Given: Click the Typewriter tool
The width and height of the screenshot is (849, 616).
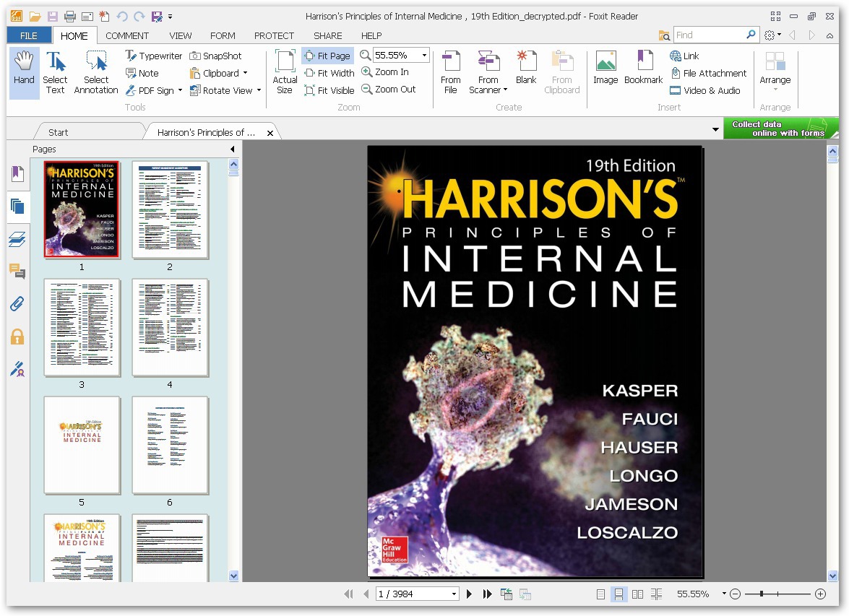Looking at the screenshot, I should 153,56.
